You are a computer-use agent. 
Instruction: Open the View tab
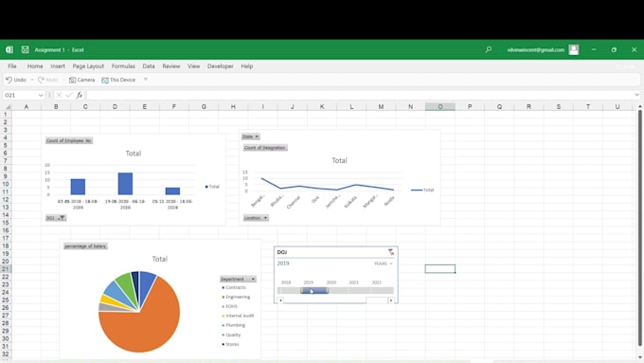pos(193,66)
